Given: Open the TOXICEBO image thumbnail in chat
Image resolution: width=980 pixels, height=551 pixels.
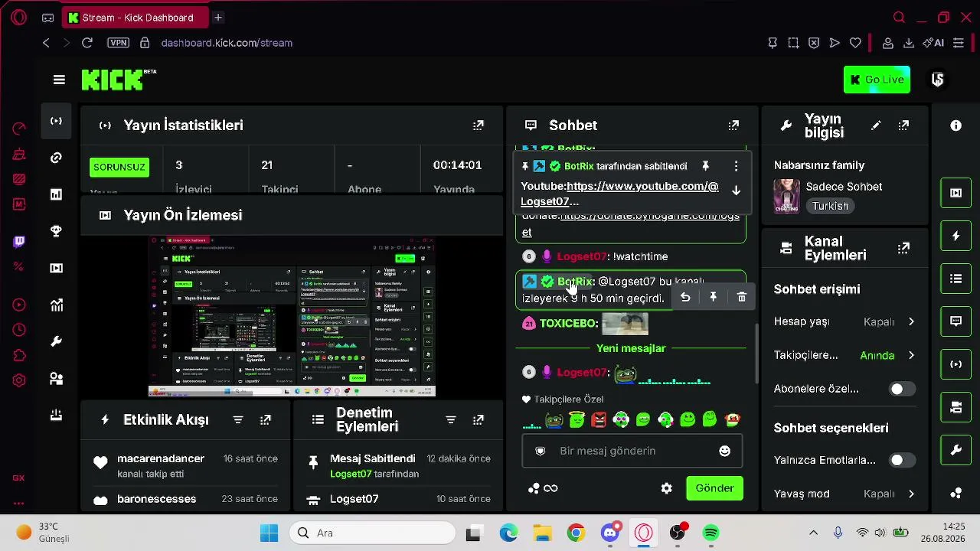Looking at the screenshot, I should [x=625, y=324].
